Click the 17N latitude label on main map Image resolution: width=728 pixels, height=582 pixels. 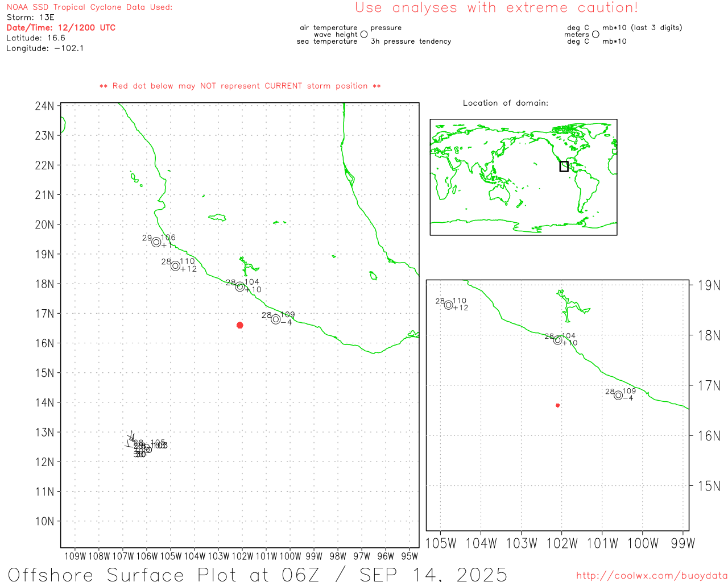pyautogui.click(x=45, y=314)
